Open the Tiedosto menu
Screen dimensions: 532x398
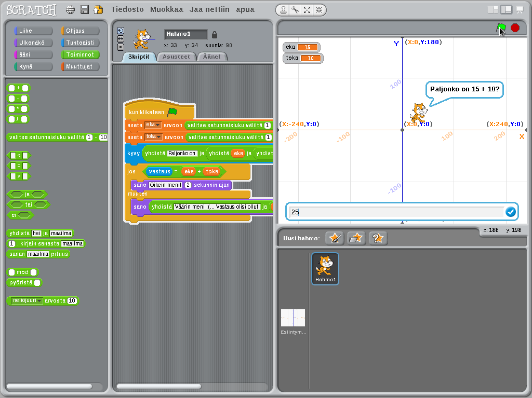[x=127, y=9]
